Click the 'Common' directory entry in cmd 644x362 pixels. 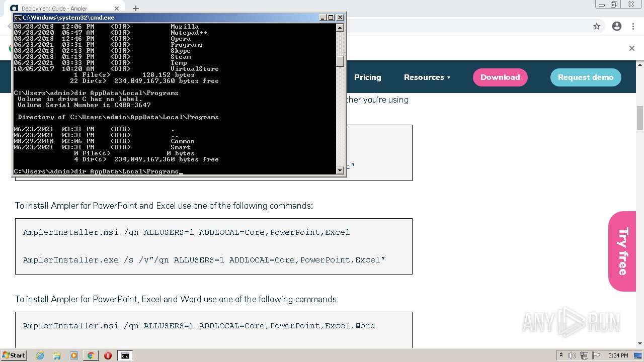104,141
